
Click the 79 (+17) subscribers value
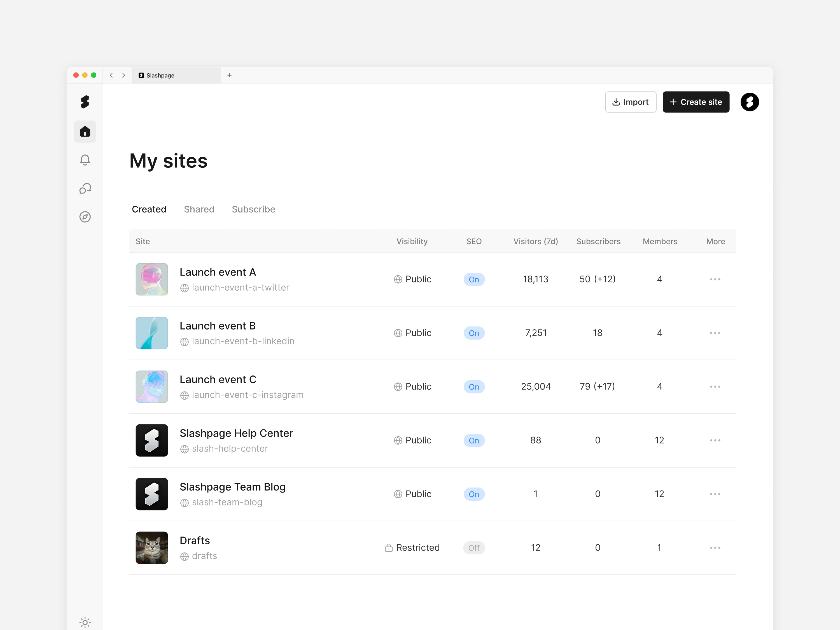pos(597,387)
